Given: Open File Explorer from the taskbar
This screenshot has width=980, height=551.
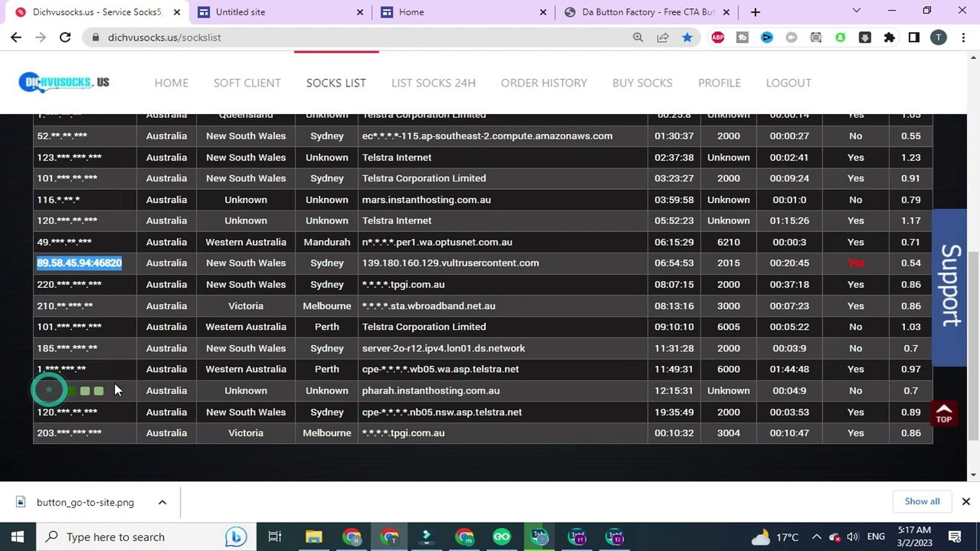Looking at the screenshot, I should [x=314, y=536].
